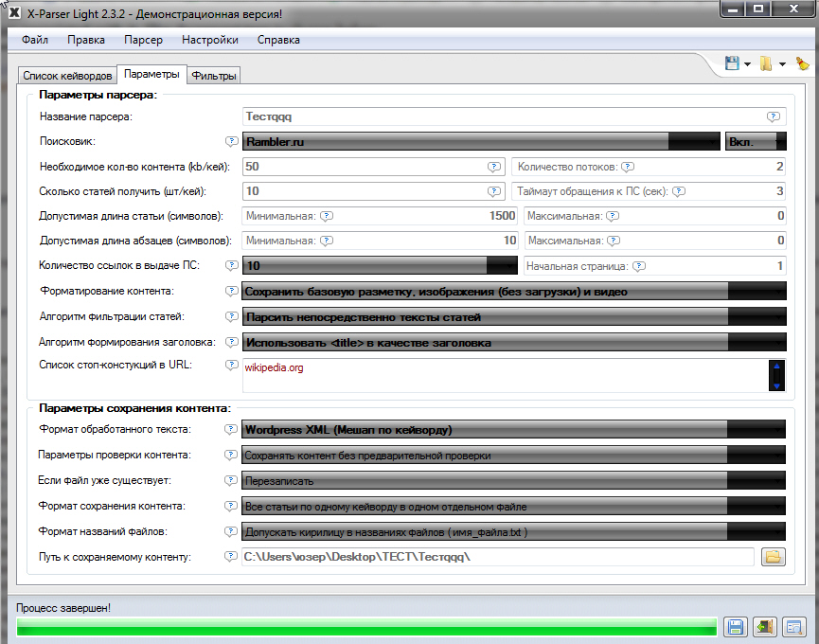Open the Wordpress XML format dropdown
This screenshot has height=644, width=819.
click(x=513, y=430)
